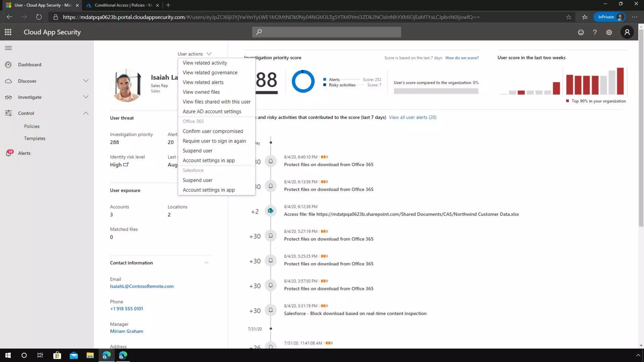Image resolution: width=644 pixels, height=362 pixels.
Task: Open the Alerts bell with 58 badge
Action: point(9,153)
